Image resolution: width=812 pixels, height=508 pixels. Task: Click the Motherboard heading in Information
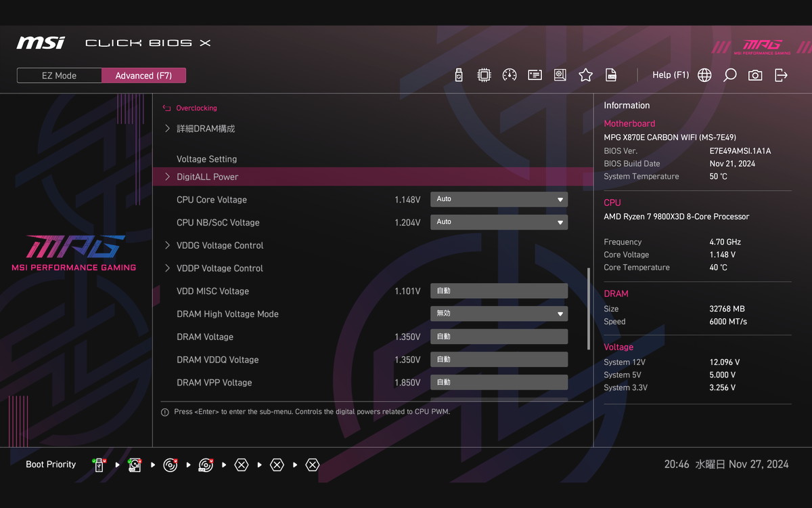629,124
